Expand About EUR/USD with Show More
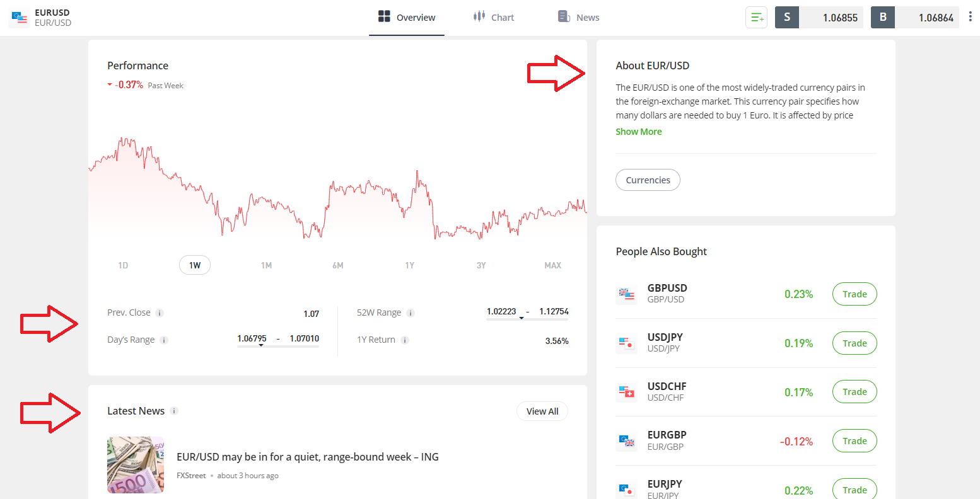The width and height of the screenshot is (980, 499). click(x=638, y=132)
